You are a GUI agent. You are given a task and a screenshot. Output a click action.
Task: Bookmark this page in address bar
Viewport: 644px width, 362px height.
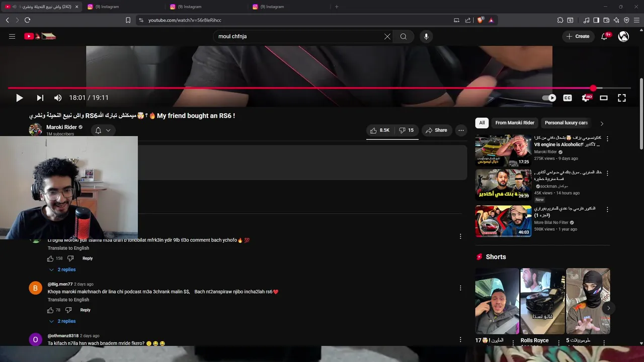point(128,20)
